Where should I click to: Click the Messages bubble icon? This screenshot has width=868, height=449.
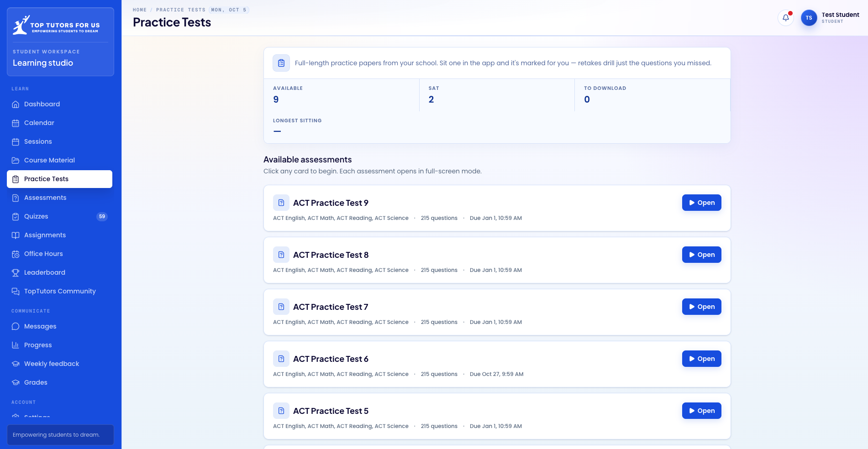click(x=16, y=327)
